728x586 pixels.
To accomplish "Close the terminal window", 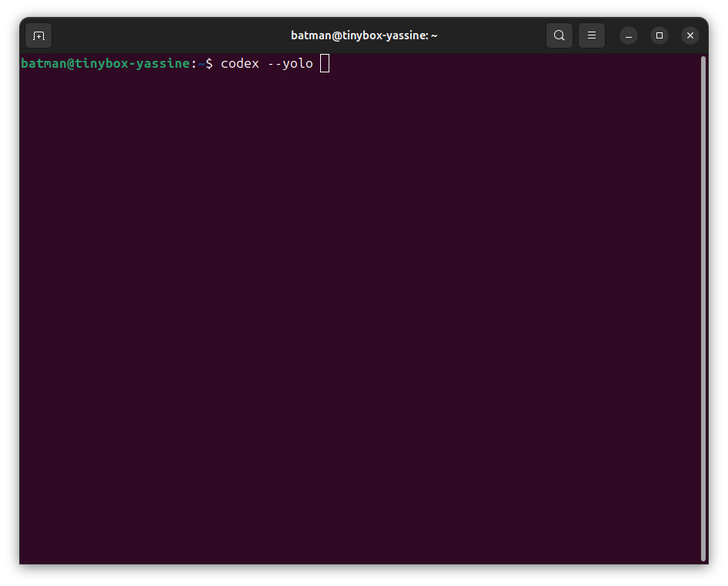I will [x=690, y=35].
